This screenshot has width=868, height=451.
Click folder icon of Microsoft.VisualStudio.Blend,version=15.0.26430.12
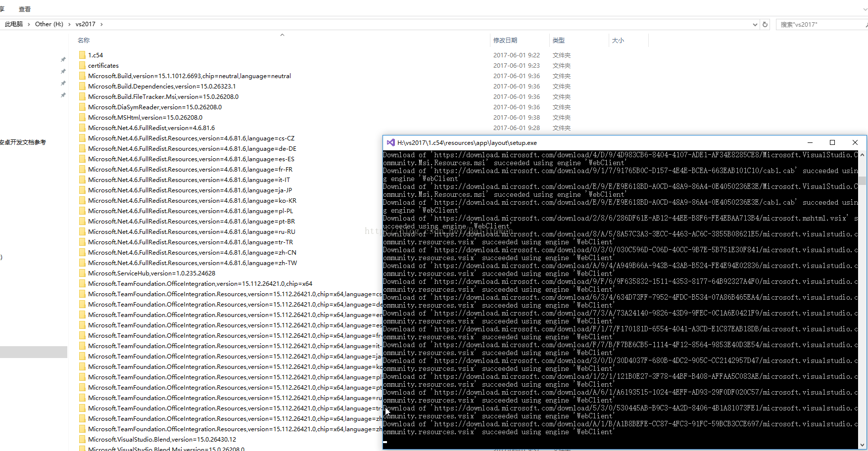click(x=82, y=439)
